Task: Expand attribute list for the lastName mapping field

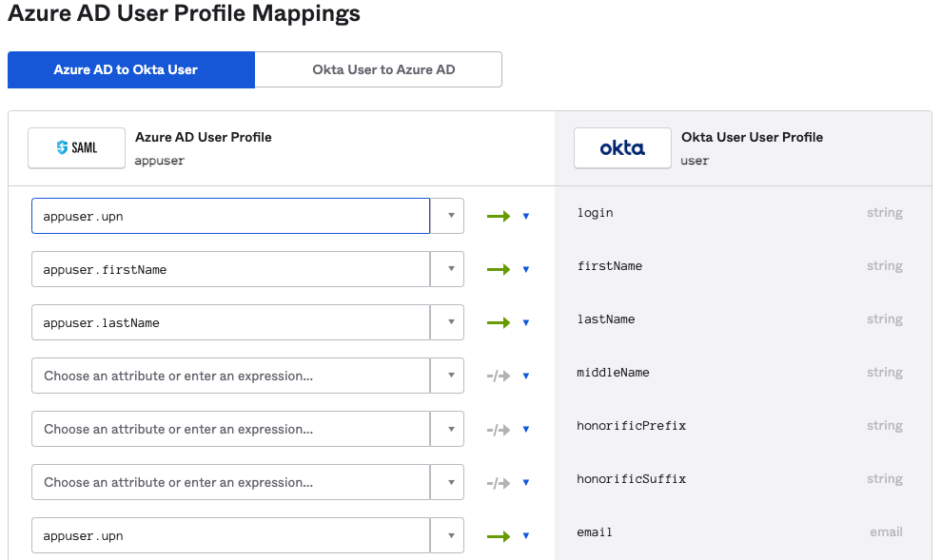Action: click(x=447, y=322)
